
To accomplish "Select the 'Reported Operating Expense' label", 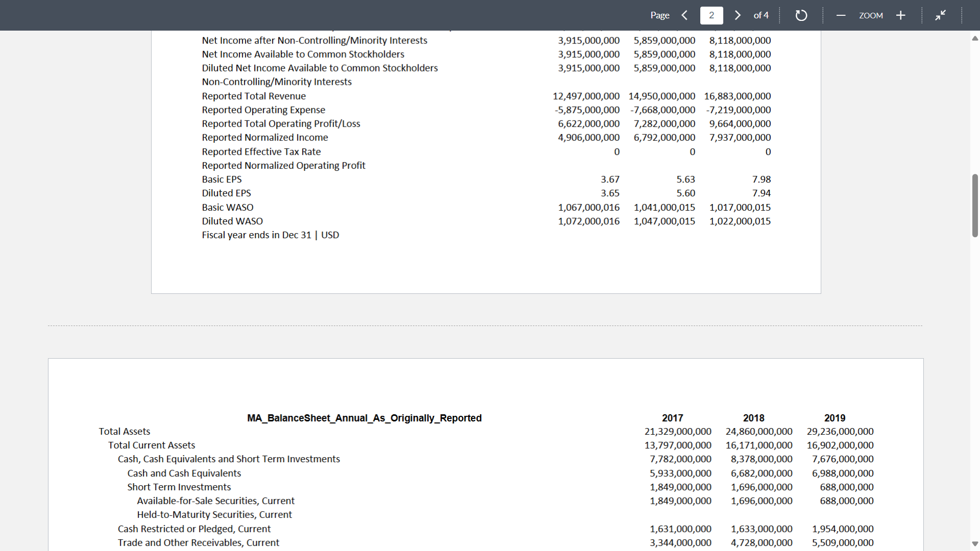I will tap(263, 110).
